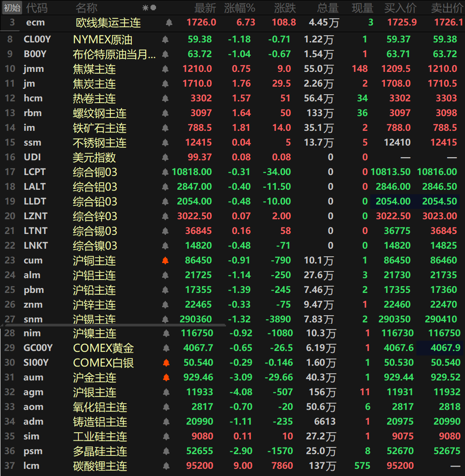Sort the list by 涨幅% column
Screen dimensions: 465x476
point(241,8)
